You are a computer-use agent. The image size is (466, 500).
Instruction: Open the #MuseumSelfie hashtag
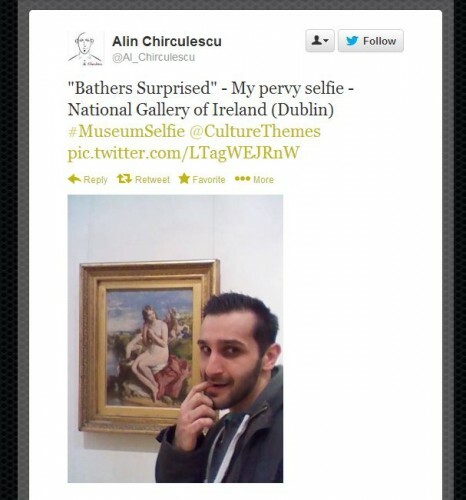[x=126, y=131]
